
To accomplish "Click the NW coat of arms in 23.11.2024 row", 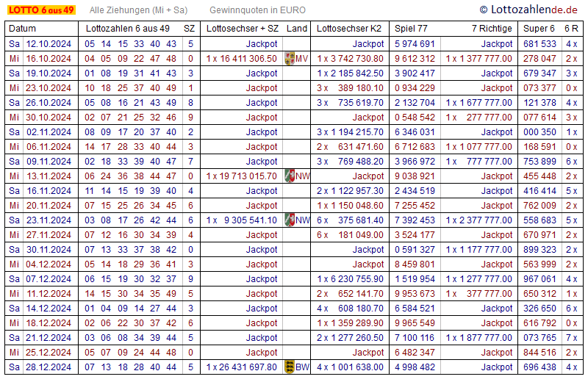I will point(289,220).
